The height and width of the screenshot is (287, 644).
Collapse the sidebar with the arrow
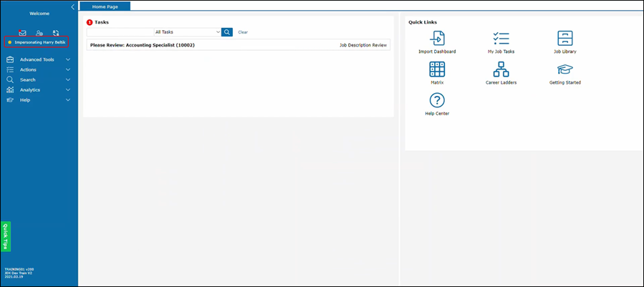pos(72,6)
